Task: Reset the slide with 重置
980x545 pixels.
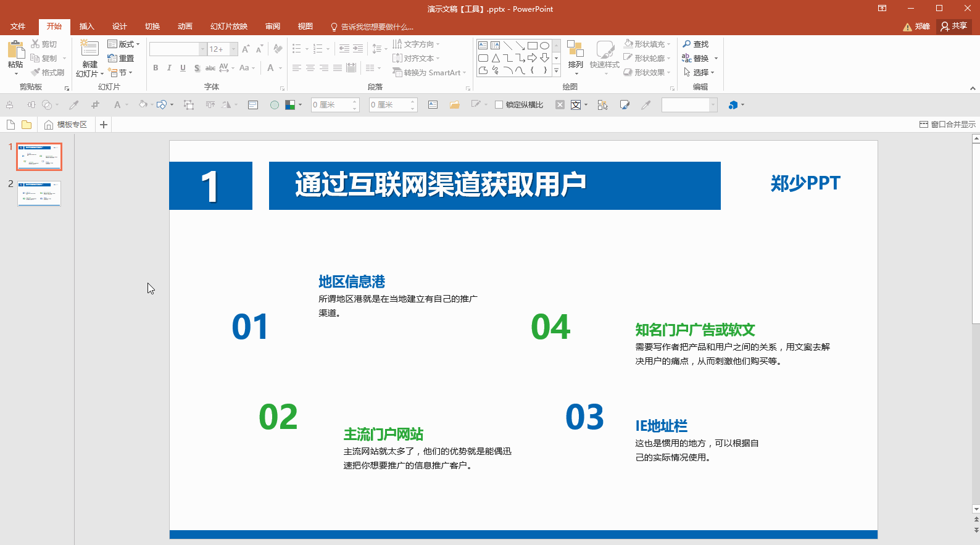Action: point(121,58)
